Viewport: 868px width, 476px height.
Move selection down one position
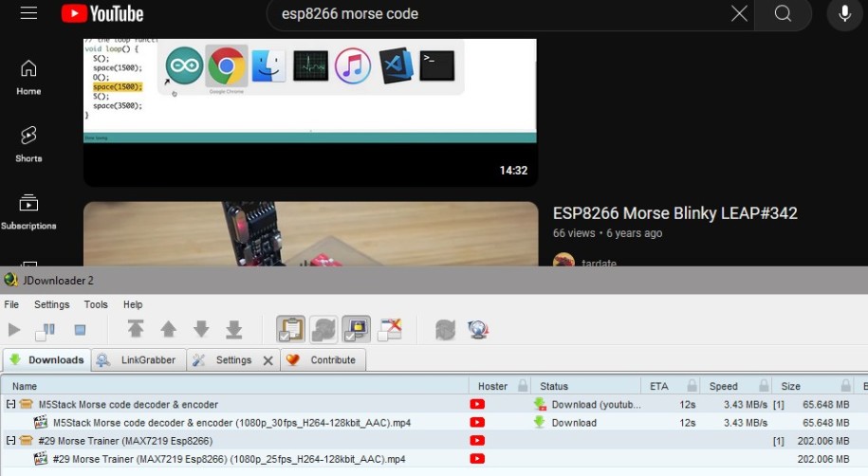[x=201, y=329]
